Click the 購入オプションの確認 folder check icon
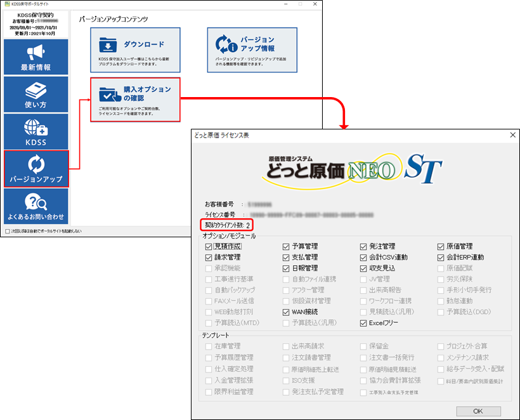This screenshot has height=420, width=520. (110, 95)
